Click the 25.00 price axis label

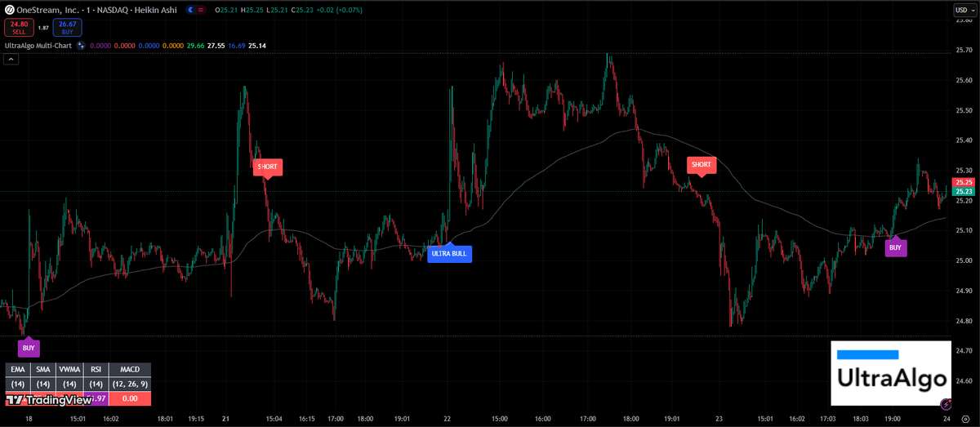click(x=964, y=260)
